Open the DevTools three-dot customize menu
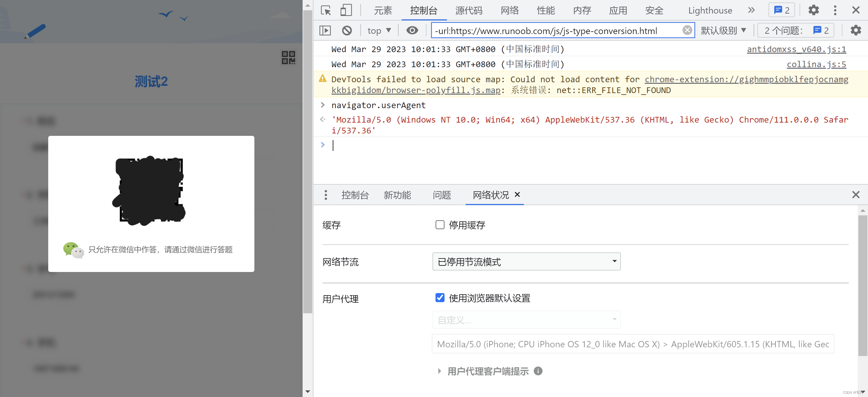The width and height of the screenshot is (868, 397). tap(835, 10)
